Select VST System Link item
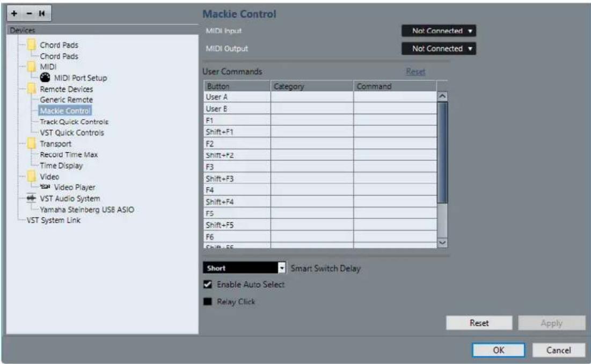591x364 pixels. point(54,220)
